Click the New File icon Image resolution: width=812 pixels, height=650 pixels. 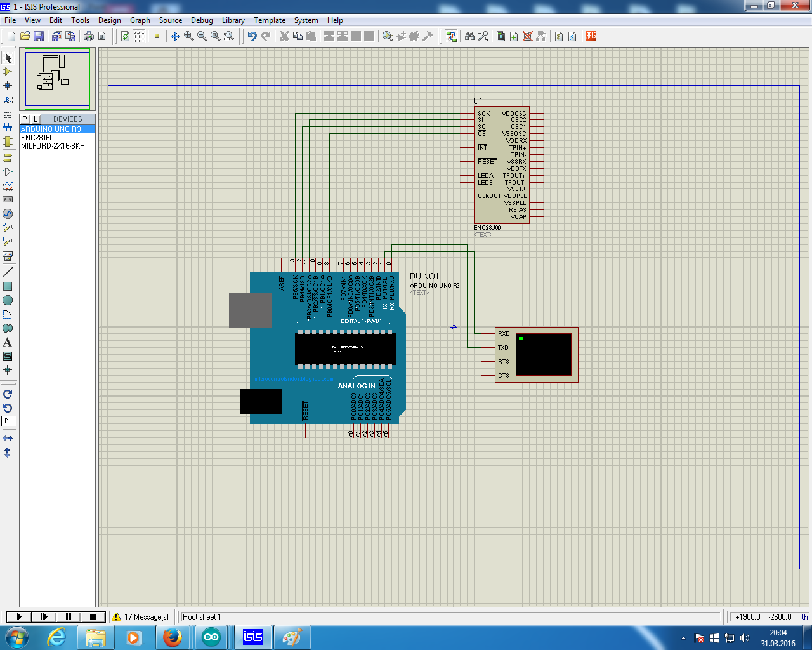[x=11, y=36]
